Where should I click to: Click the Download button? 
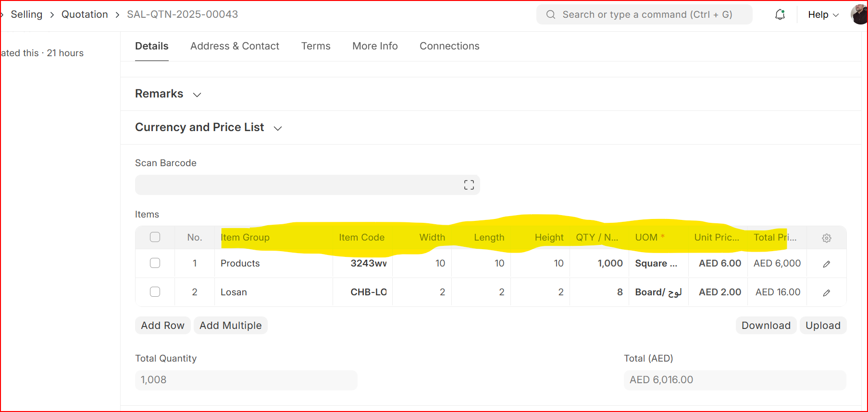click(x=766, y=326)
